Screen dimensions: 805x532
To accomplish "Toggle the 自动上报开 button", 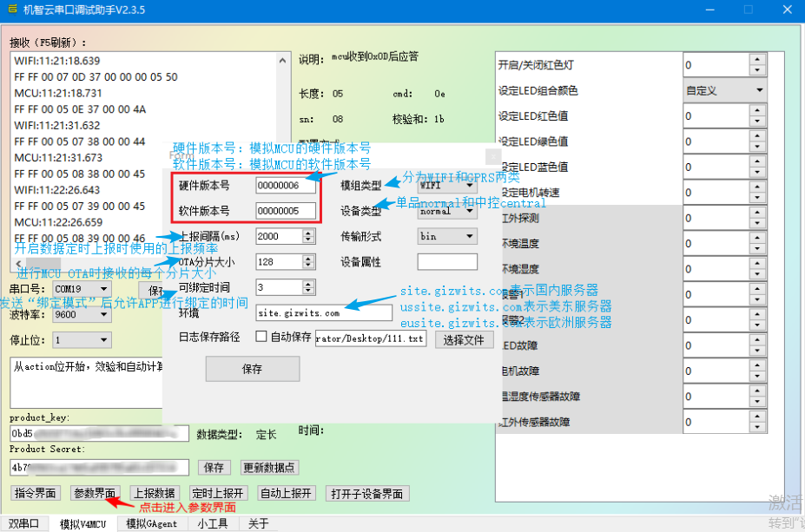I will point(287,494).
